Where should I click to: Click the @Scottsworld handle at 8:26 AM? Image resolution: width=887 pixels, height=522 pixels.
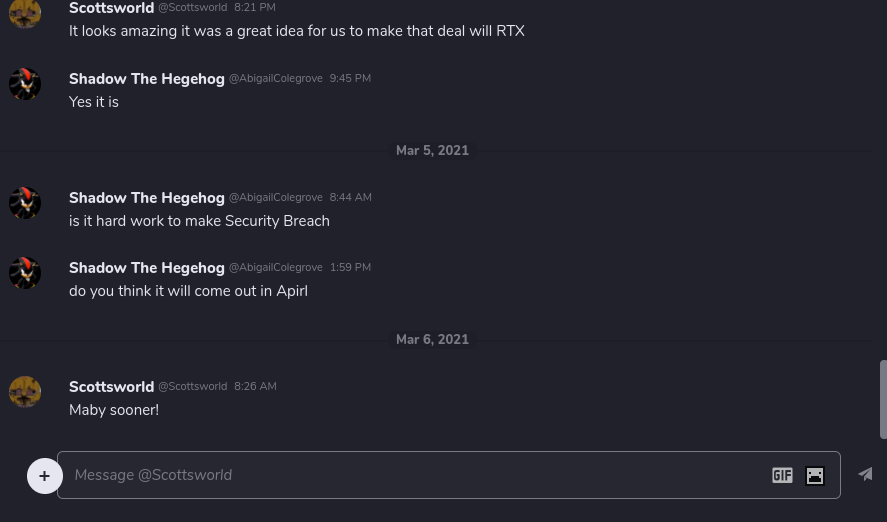point(192,387)
